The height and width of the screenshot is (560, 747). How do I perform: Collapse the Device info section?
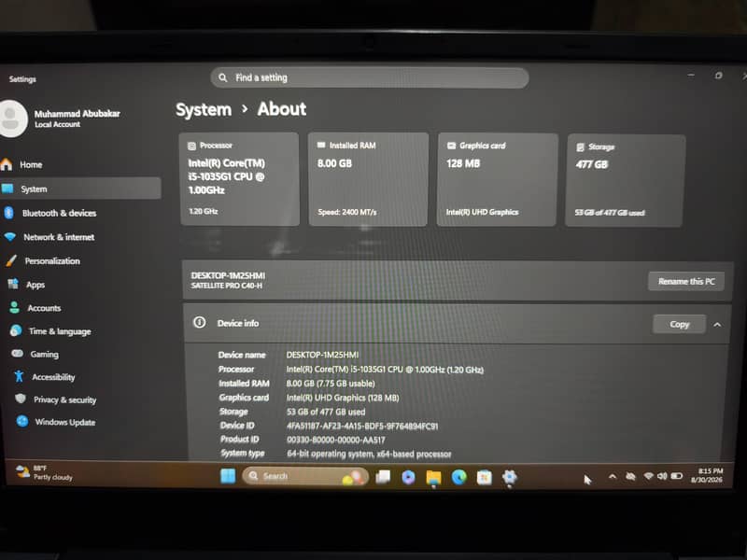click(x=717, y=325)
